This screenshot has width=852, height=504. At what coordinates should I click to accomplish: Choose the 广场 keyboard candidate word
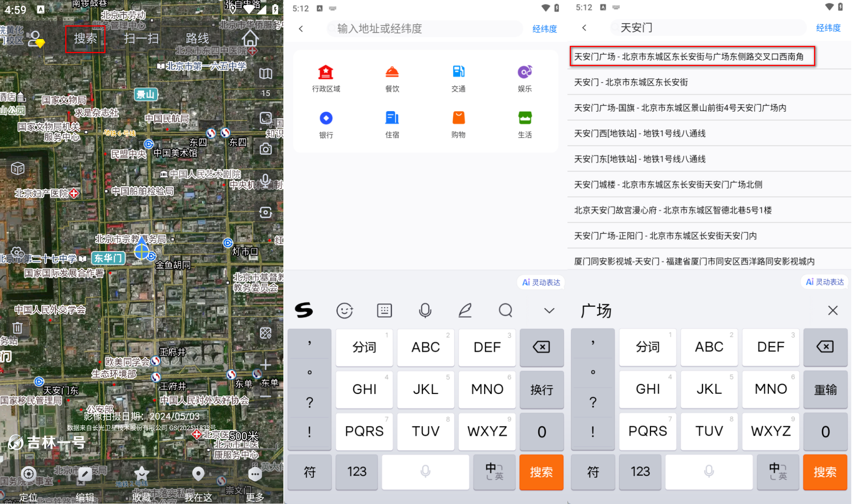coord(596,311)
